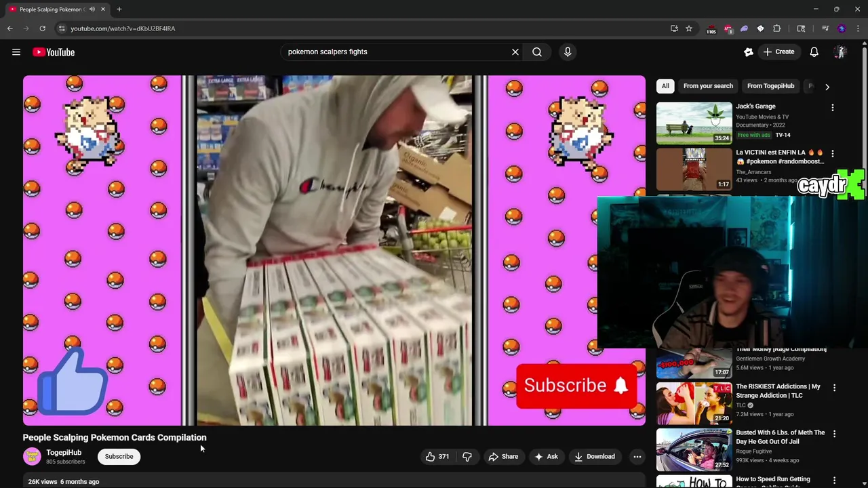868x488 pixels.
Task: Clear the search box text
Action: [515, 52]
